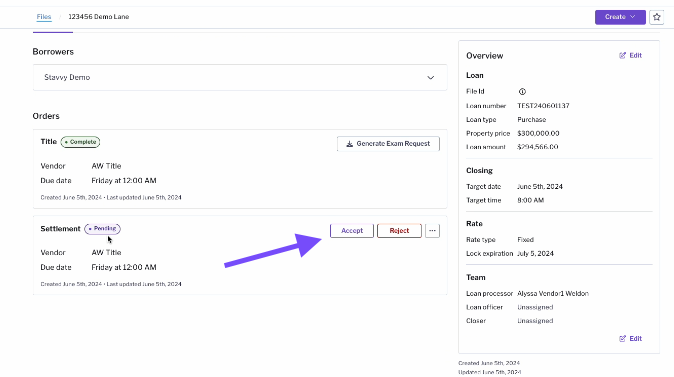Click loan amount $294,566.00
Screen dimensions: 674x377
point(538,147)
